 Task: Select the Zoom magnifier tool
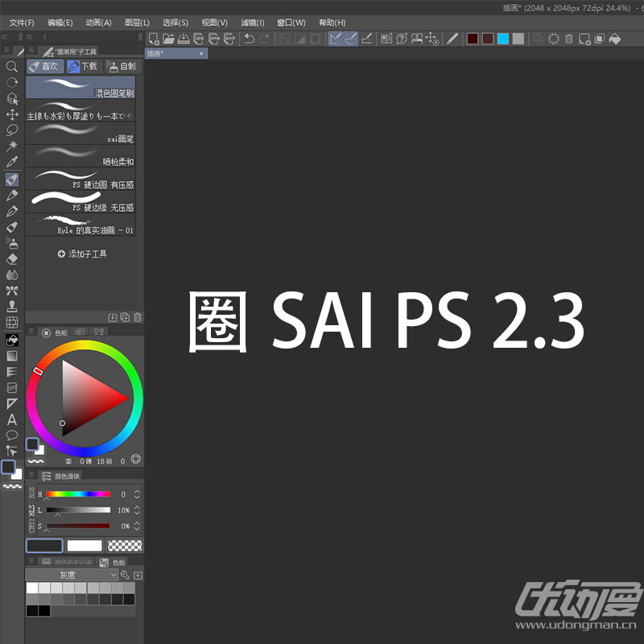(10, 67)
